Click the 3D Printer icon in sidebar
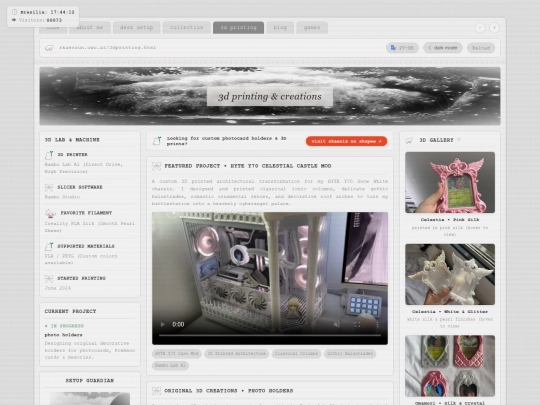540x405 pixels. (x=49, y=155)
